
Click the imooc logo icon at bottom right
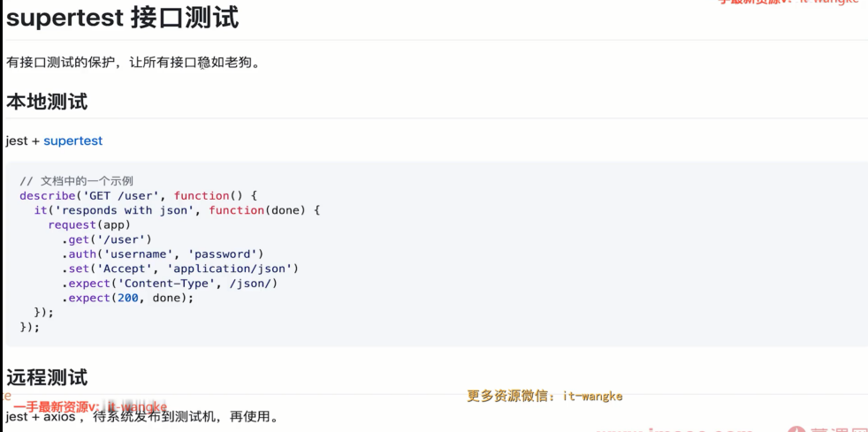tap(796, 429)
